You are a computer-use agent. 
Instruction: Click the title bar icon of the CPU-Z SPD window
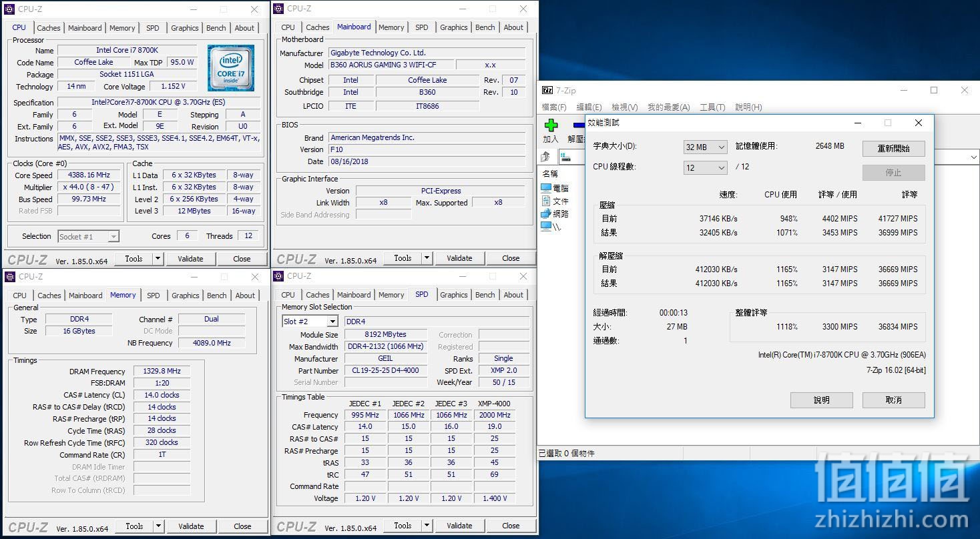pyautogui.click(x=279, y=276)
